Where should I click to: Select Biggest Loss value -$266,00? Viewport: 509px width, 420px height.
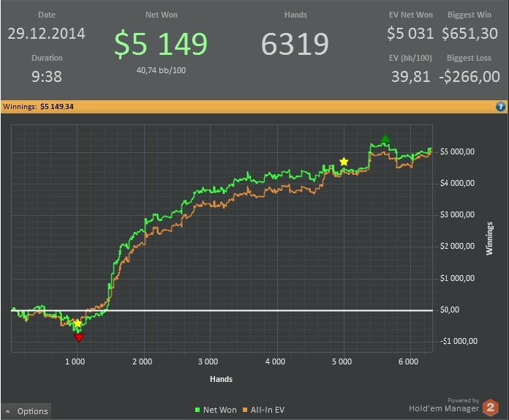pos(470,77)
